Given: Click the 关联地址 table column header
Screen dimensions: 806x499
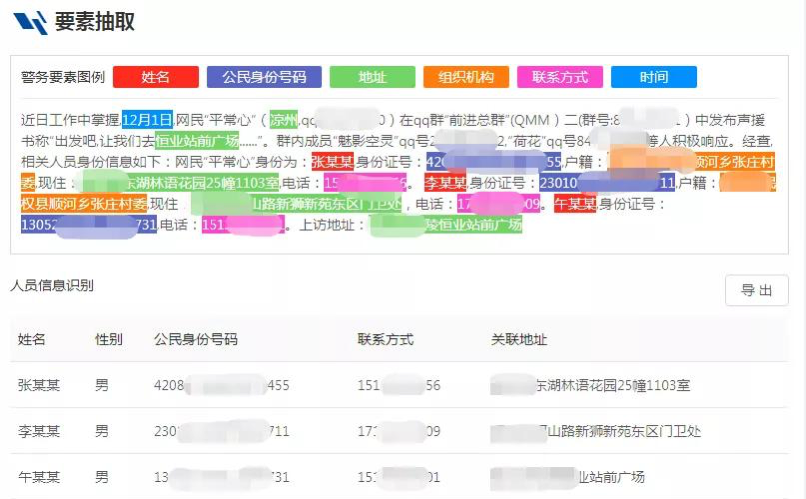Looking at the screenshot, I should 519,340.
